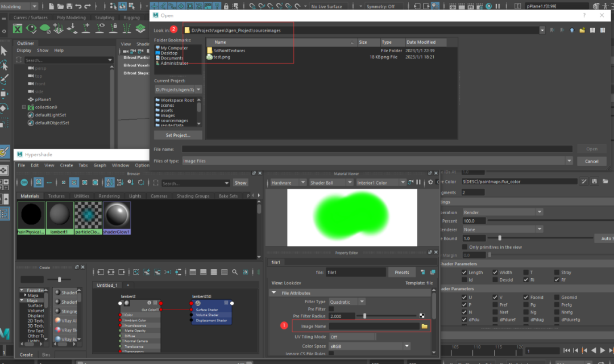Click the Auto button next to Bound
614x364 pixels.
[x=605, y=239]
